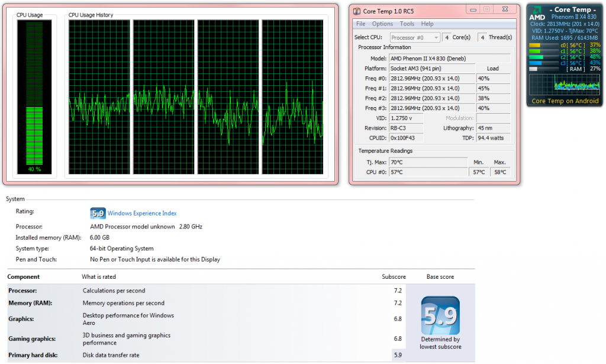The image size is (606, 364).
Task: Follow the Core Temp on Android link
Action: point(565,101)
